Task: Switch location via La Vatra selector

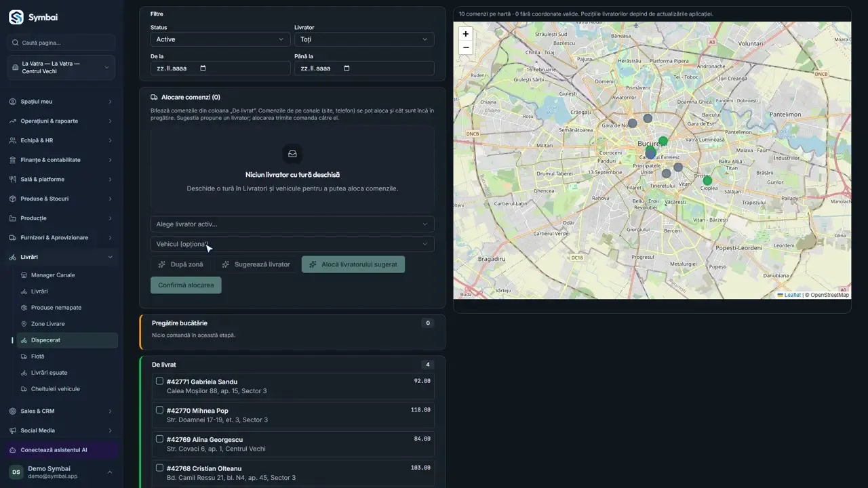Action: point(62,68)
